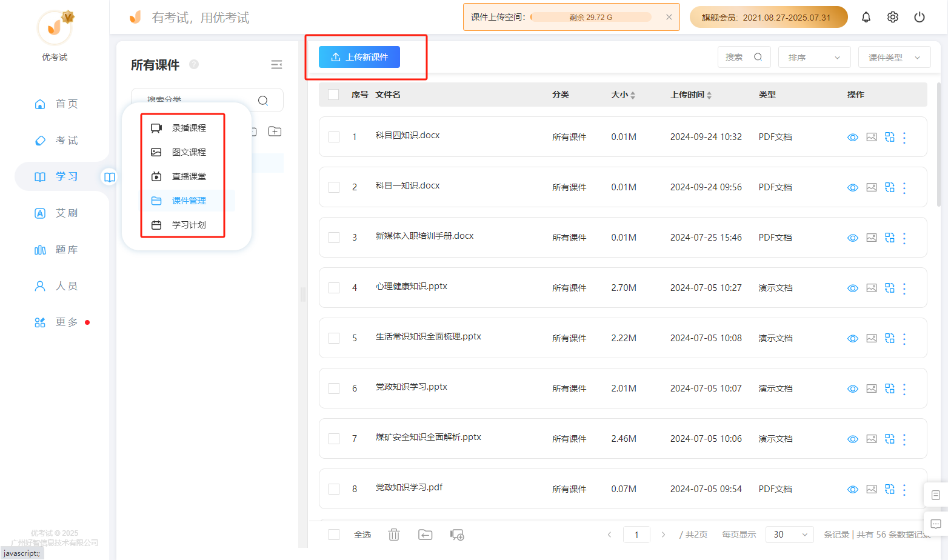Open more options for 科目四知识.docx
This screenshot has width=948, height=560.
tap(904, 138)
